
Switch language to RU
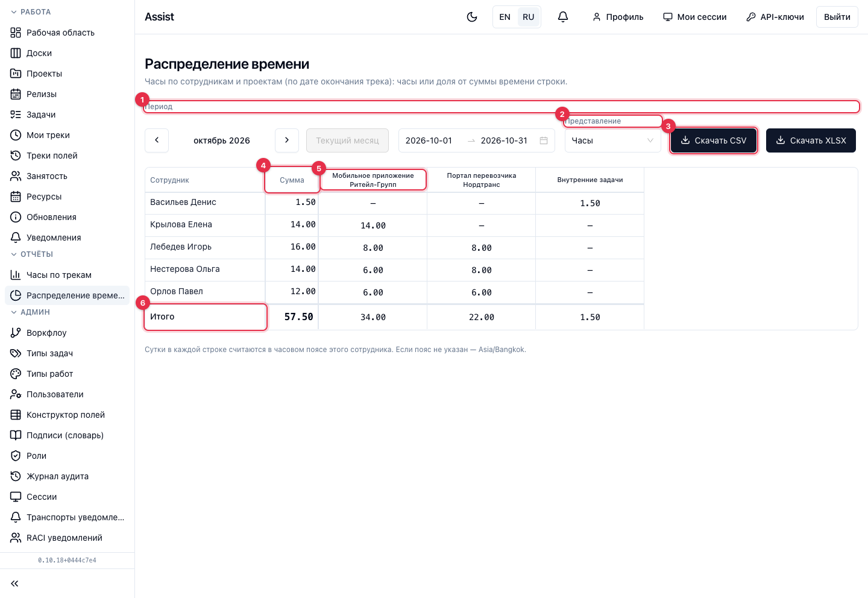(529, 17)
